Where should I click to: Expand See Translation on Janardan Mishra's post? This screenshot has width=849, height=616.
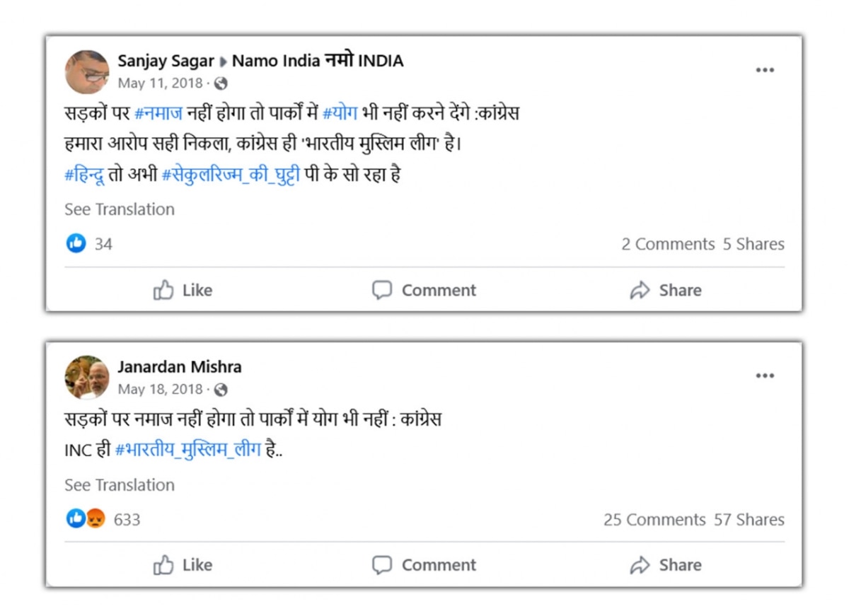(x=120, y=485)
